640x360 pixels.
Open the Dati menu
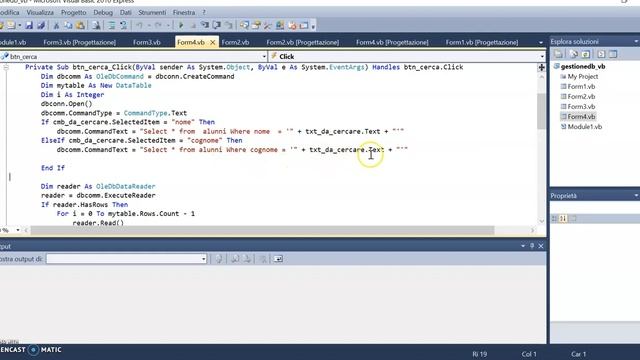[x=125, y=13]
